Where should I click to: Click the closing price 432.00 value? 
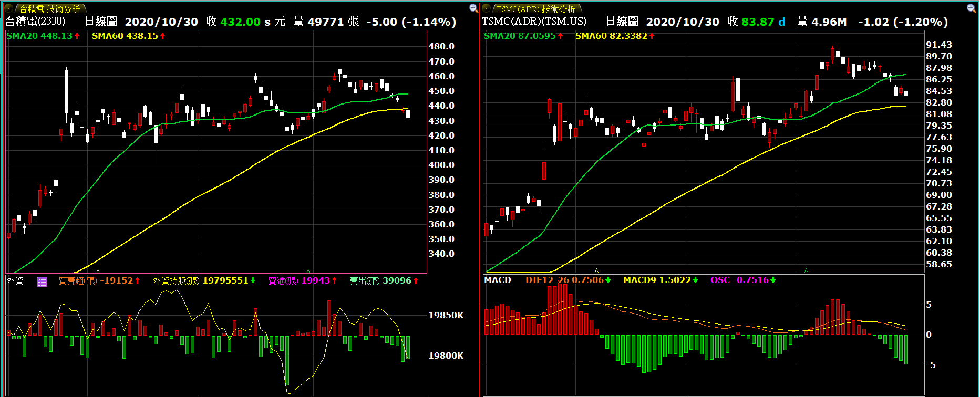pyautogui.click(x=240, y=22)
